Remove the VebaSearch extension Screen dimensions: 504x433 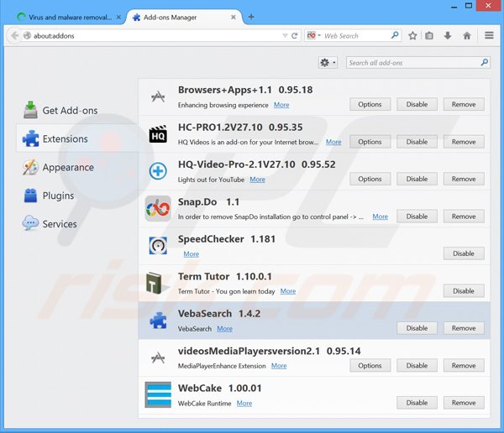click(464, 328)
